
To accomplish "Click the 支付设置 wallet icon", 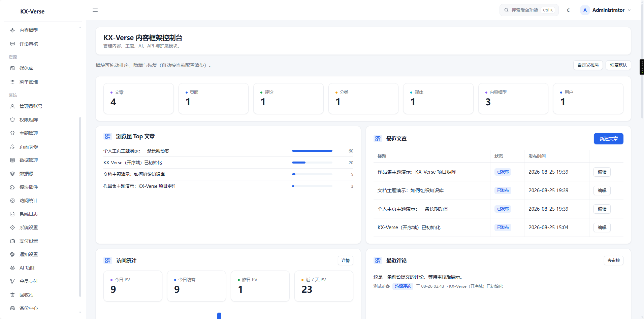I will 12,241.
